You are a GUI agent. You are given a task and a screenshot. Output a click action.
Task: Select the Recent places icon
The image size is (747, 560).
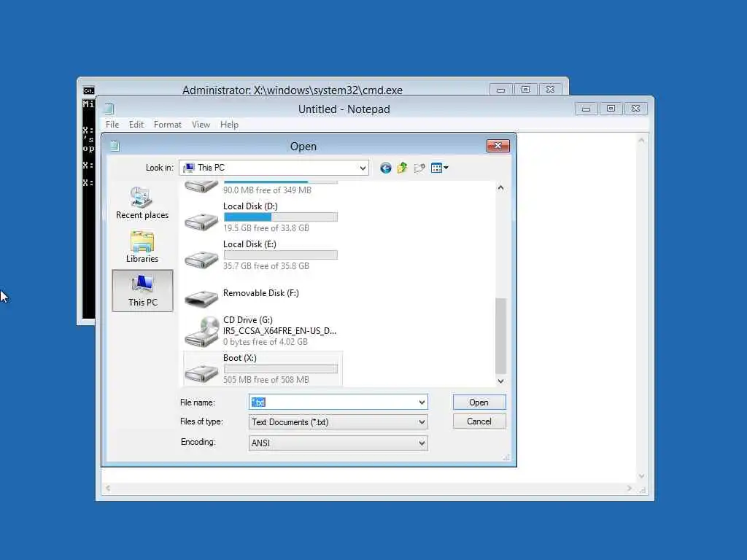pos(142,198)
